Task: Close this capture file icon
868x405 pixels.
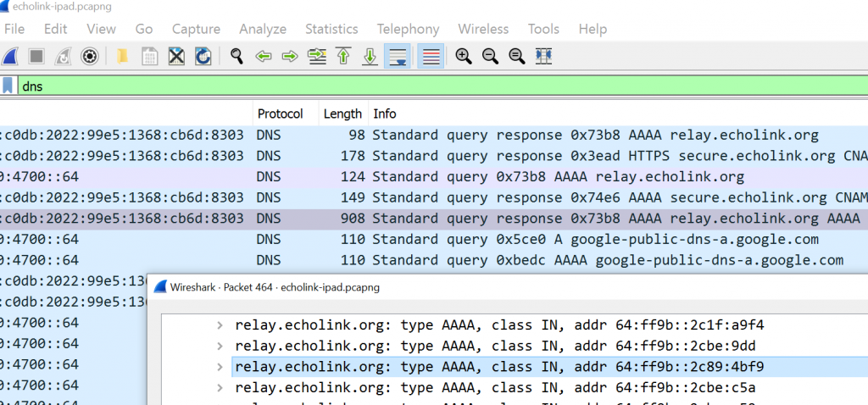Action: coord(176,57)
